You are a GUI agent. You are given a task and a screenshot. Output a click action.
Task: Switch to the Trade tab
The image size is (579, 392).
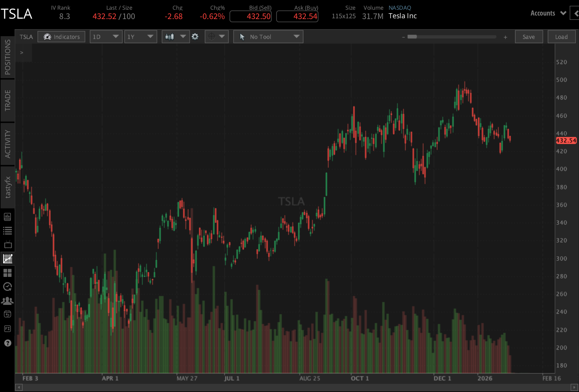click(7, 100)
